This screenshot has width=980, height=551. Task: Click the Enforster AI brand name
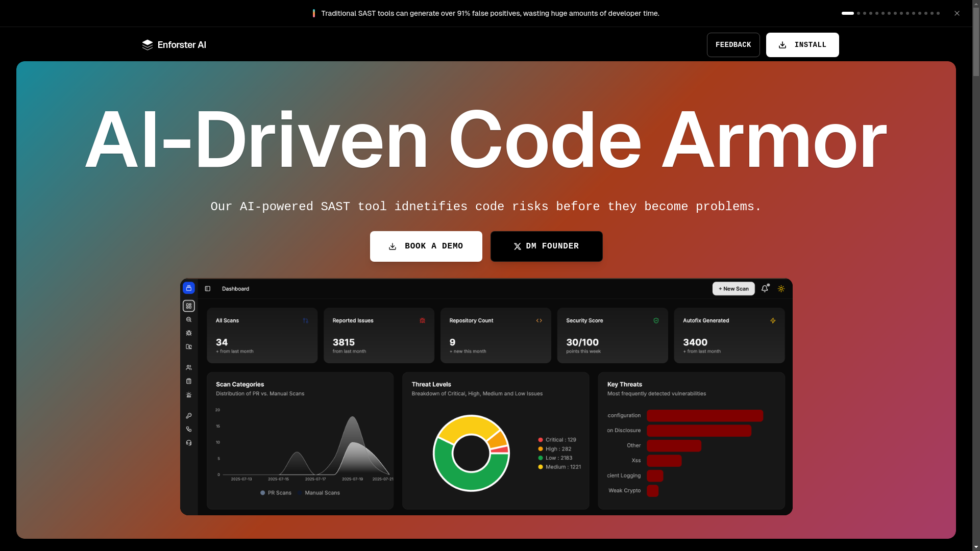tap(182, 45)
